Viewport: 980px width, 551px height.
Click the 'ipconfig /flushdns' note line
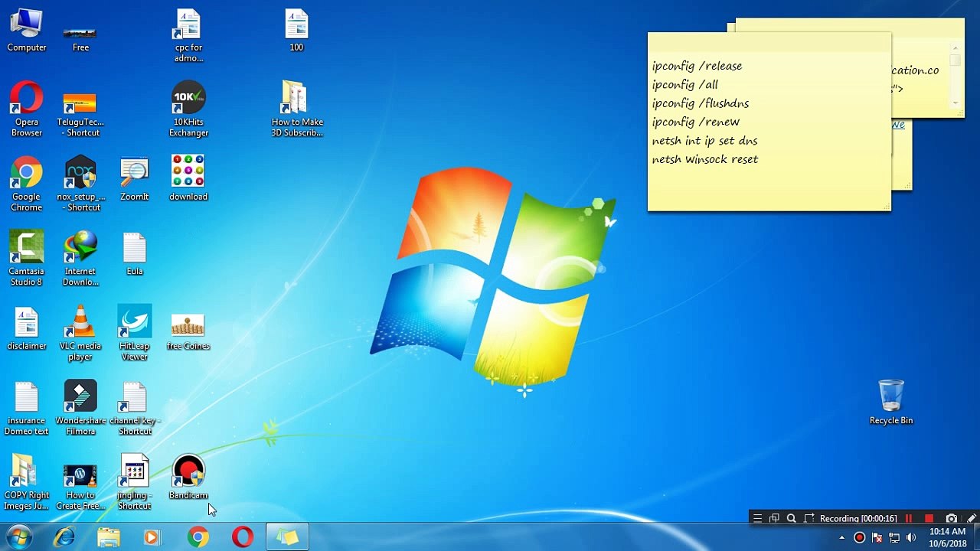click(x=701, y=103)
